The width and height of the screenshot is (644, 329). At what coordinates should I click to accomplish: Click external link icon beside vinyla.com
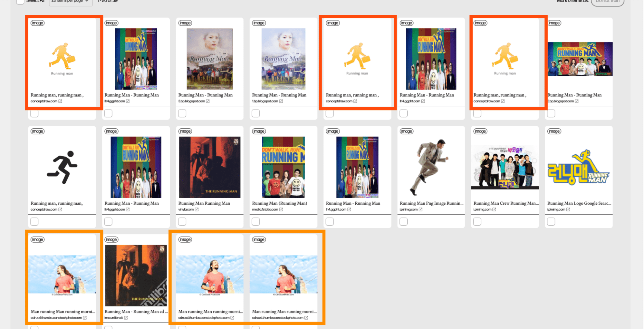tap(197, 209)
